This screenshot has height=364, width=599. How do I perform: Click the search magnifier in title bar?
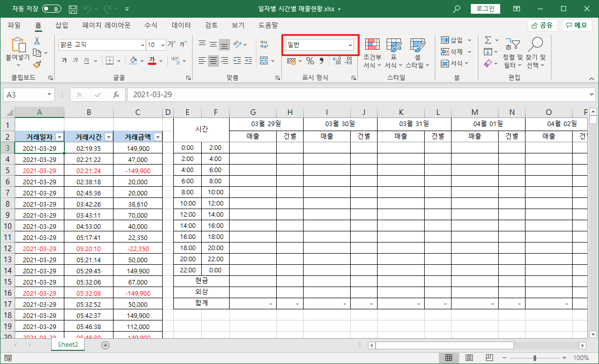(457, 9)
